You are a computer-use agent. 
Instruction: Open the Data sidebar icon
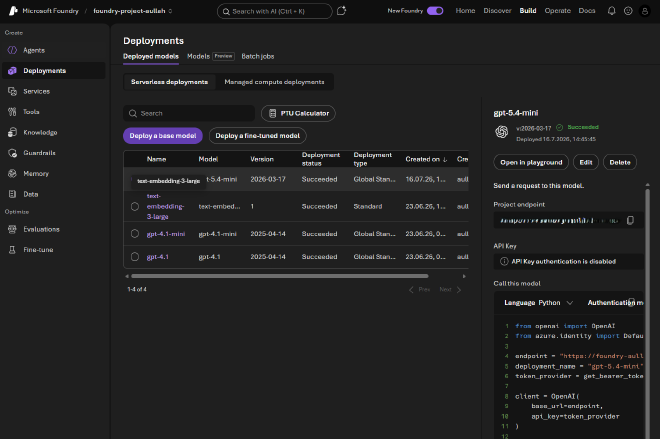tap(12, 194)
